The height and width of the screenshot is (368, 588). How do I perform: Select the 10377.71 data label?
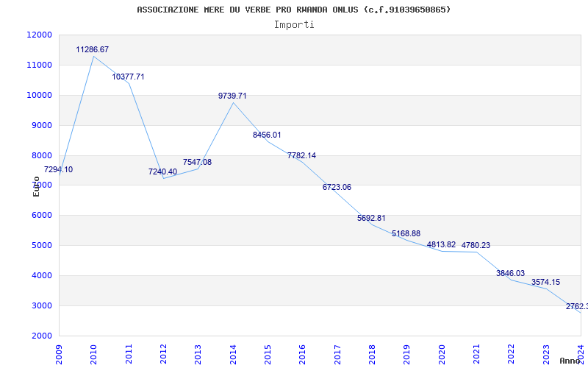click(x=128, y=77)
